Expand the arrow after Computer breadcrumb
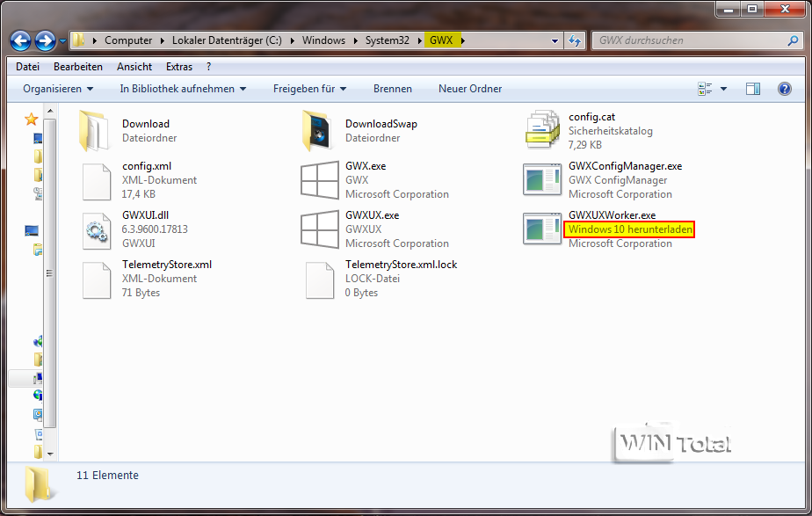Viewport: 812px width, 516px height. [x=162, y=40]
